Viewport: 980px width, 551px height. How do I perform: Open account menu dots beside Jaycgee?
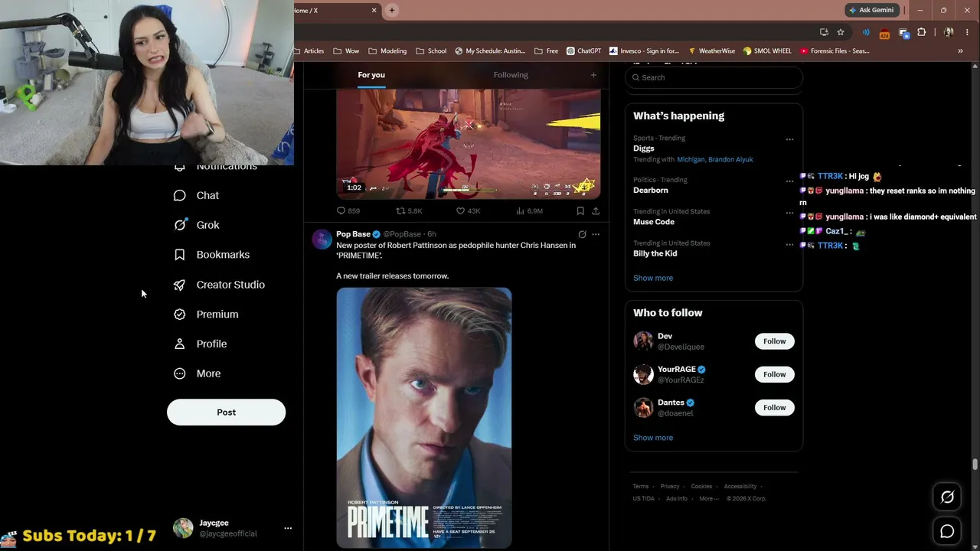coord(288,528)
